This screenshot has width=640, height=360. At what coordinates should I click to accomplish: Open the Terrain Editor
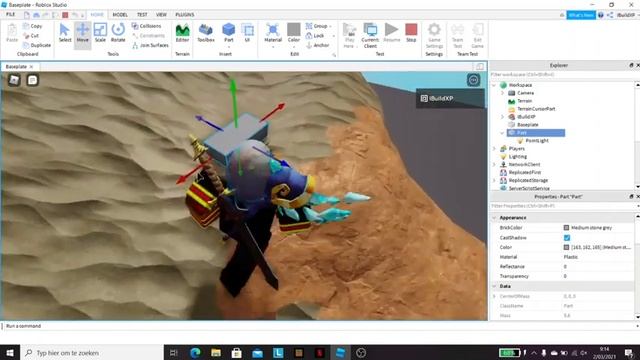182,33
